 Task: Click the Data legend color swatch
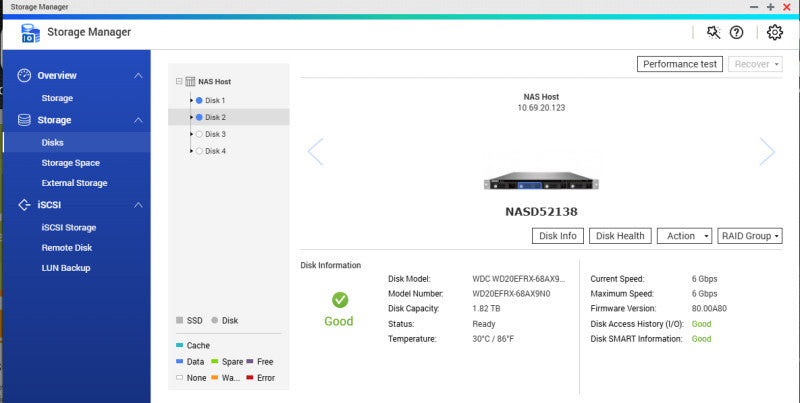coord(179,361)
